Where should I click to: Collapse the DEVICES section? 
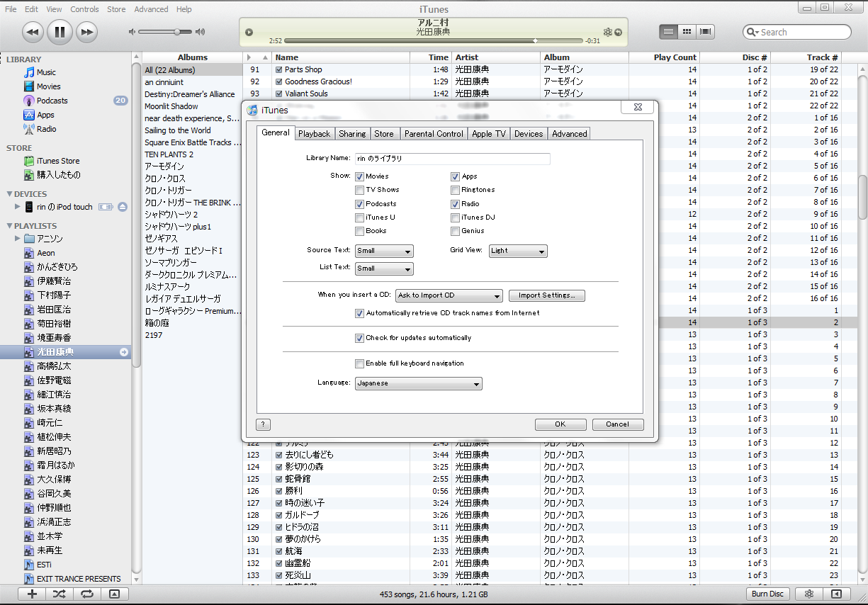pyautogui.click(x=9, y=194)
